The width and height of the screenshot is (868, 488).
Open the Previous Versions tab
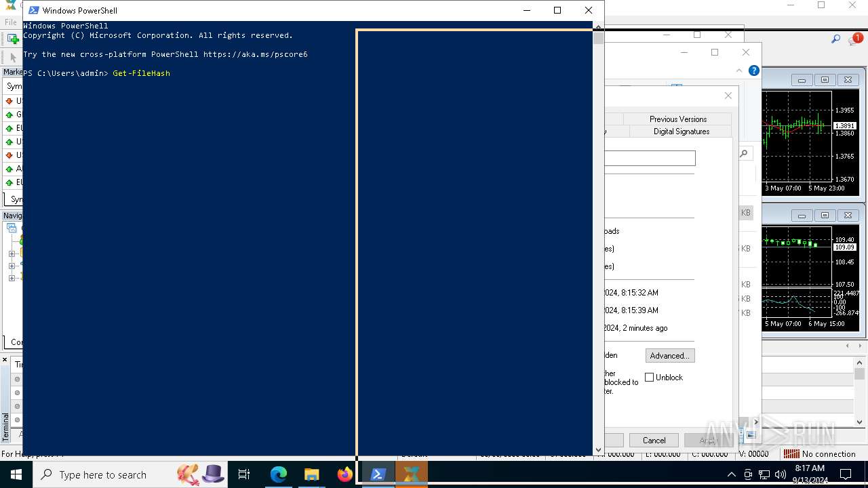[677, 119]
